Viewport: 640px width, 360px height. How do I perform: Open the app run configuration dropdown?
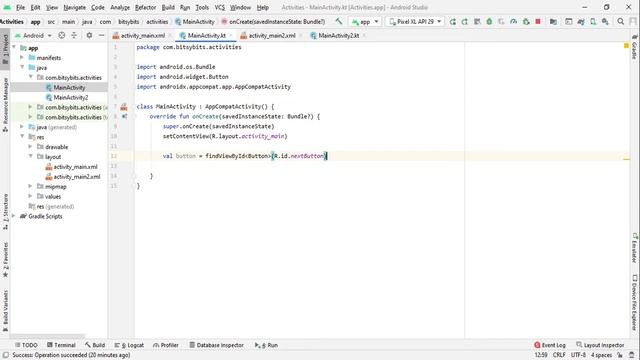(365, 22)
